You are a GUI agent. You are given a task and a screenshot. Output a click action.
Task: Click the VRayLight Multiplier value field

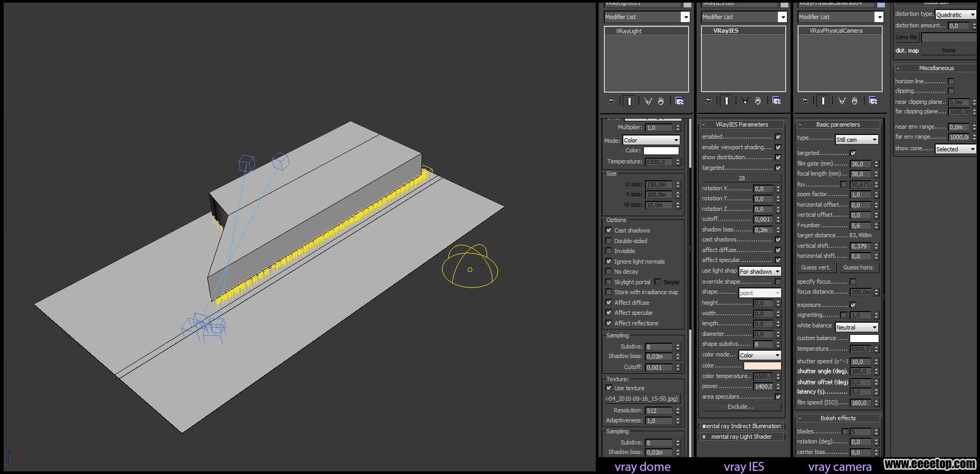660,128
